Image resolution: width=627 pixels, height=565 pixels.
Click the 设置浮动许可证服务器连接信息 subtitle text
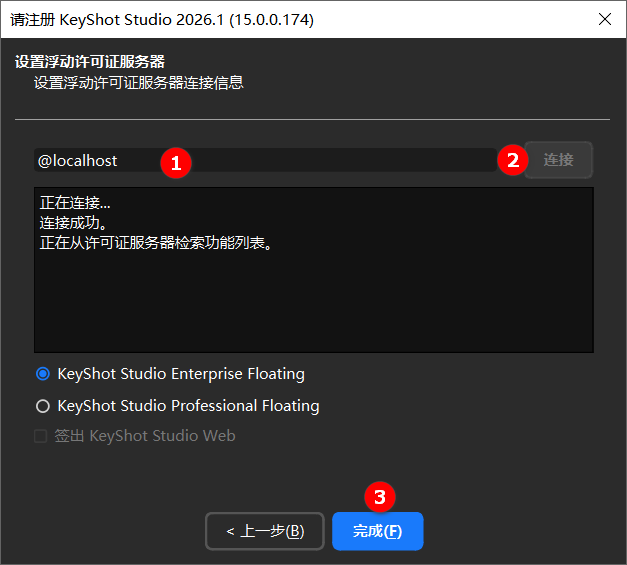click(x=139, y=83)
